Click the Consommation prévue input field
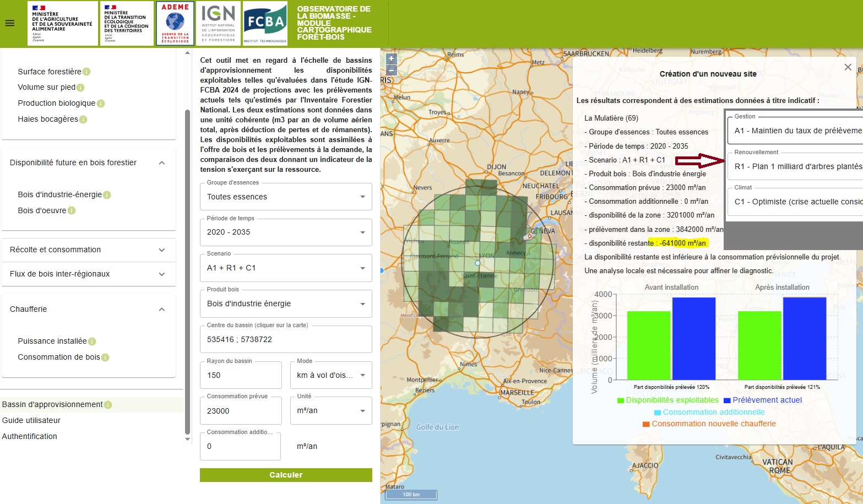Screen dimensions: 863x504 click(x=240, y=411)
